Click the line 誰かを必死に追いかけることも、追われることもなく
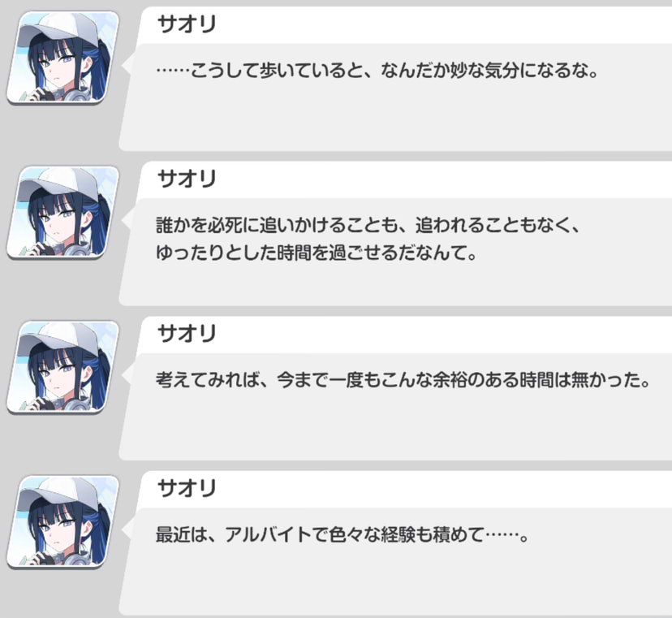Image resolution: width=672 pixels, height=618 pixels. click(x=368, y=225)
